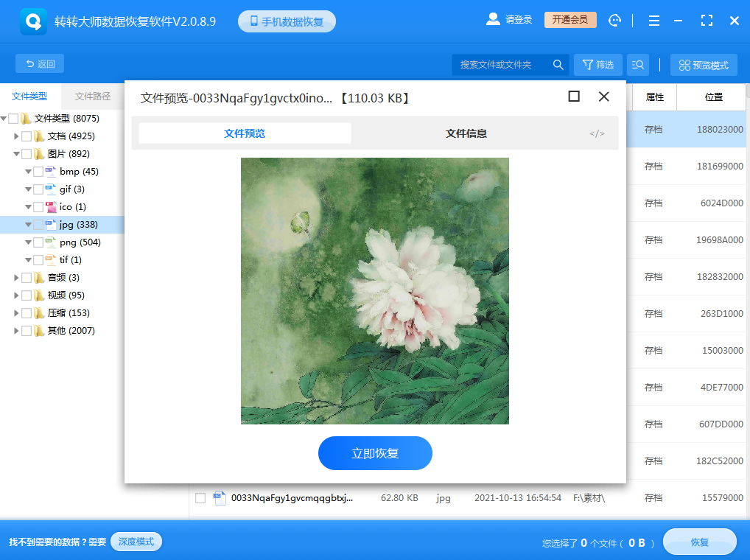Screen dimensions: 750x560
Task: Expand the 压缩 tree node
Action: [16, 312]
